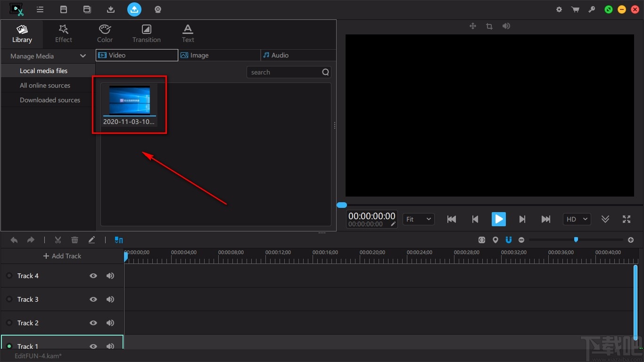
Task: Select the split scissors tool above timeline
Action: [x=58, y=240]
